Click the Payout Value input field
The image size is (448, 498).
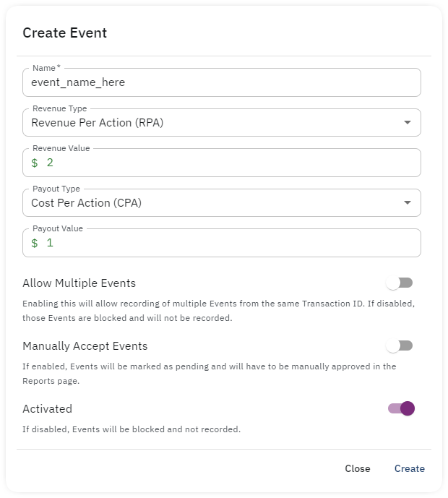222,243
